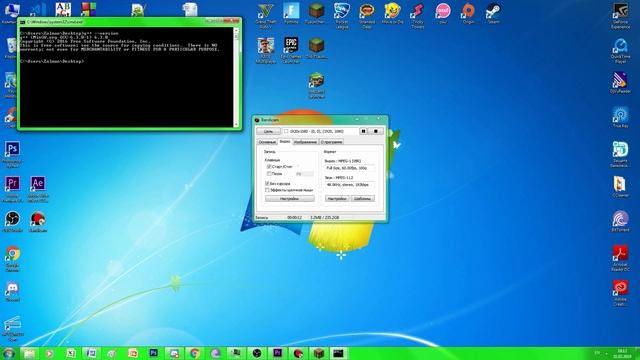
Task: Launch CCleaner from the desktop
Action: point(620,187)
